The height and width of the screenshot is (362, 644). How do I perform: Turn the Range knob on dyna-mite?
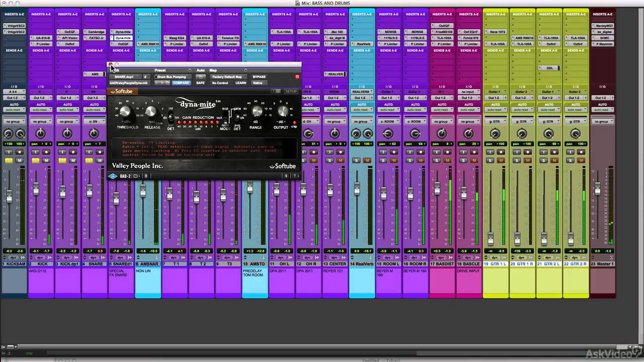tap(257, 111)
